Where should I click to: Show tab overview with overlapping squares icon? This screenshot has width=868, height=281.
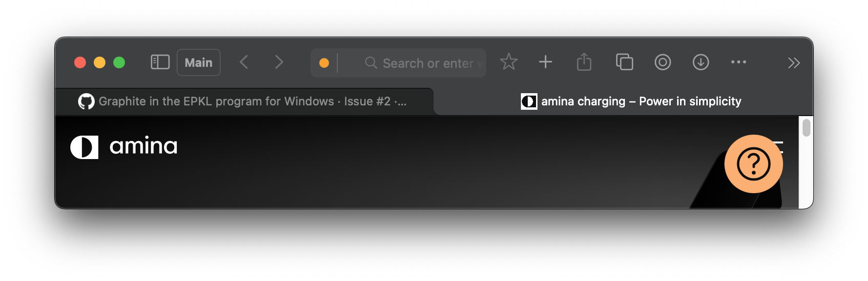pyautogui.click(x=624, y=62)
